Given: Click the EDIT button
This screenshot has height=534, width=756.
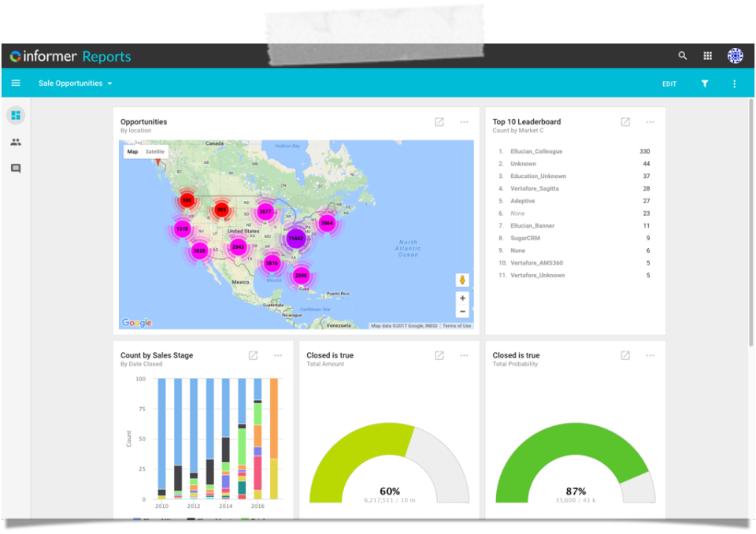Looking at the screenshot, I should [669, 84].
